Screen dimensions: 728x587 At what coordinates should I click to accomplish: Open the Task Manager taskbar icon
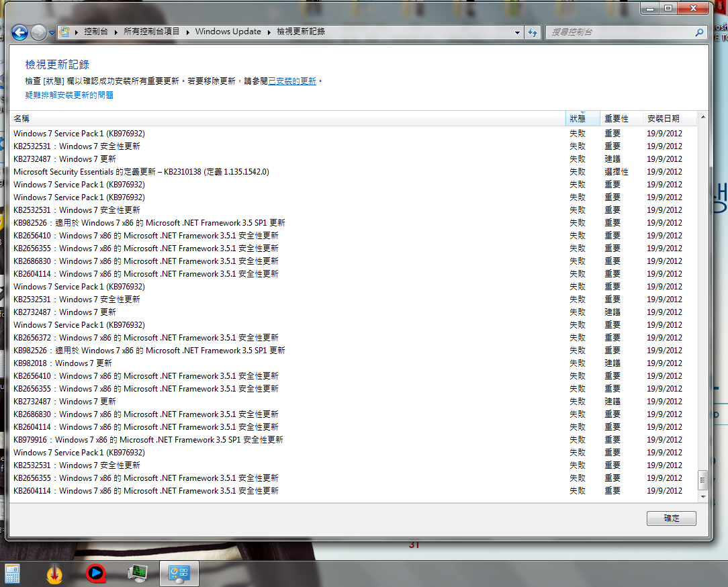(x=138, y=573)
